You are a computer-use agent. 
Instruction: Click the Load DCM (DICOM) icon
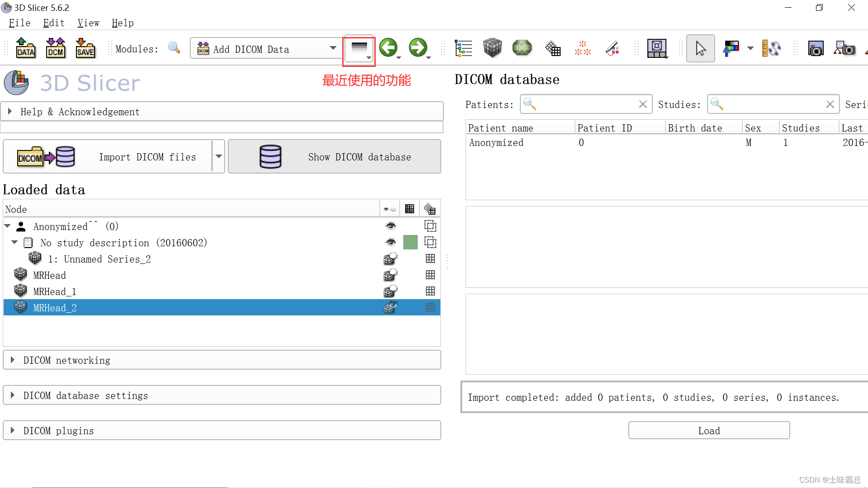55,48
